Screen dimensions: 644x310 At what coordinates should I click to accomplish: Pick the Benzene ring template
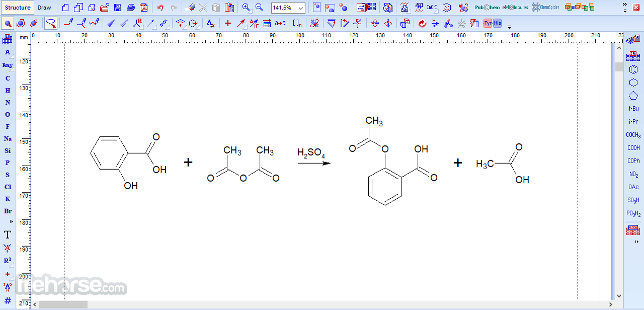[633, 69]
